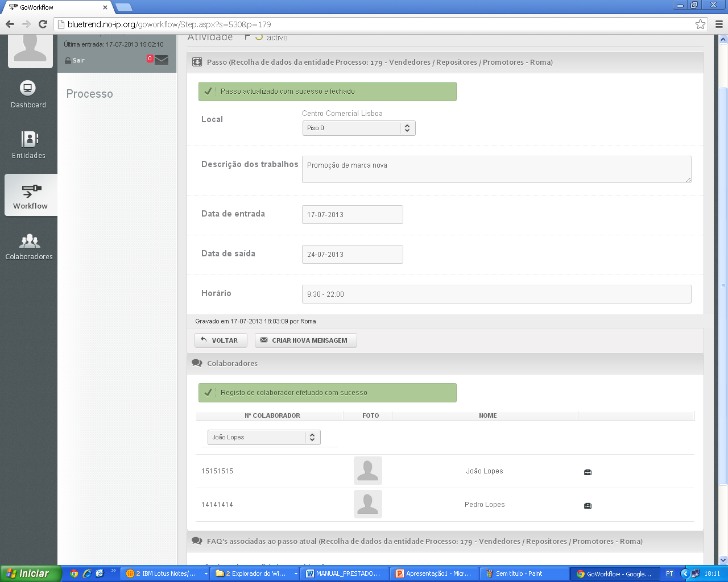Click the scrollbar up arrow
728x582 pixels.
tap(723, 39)
